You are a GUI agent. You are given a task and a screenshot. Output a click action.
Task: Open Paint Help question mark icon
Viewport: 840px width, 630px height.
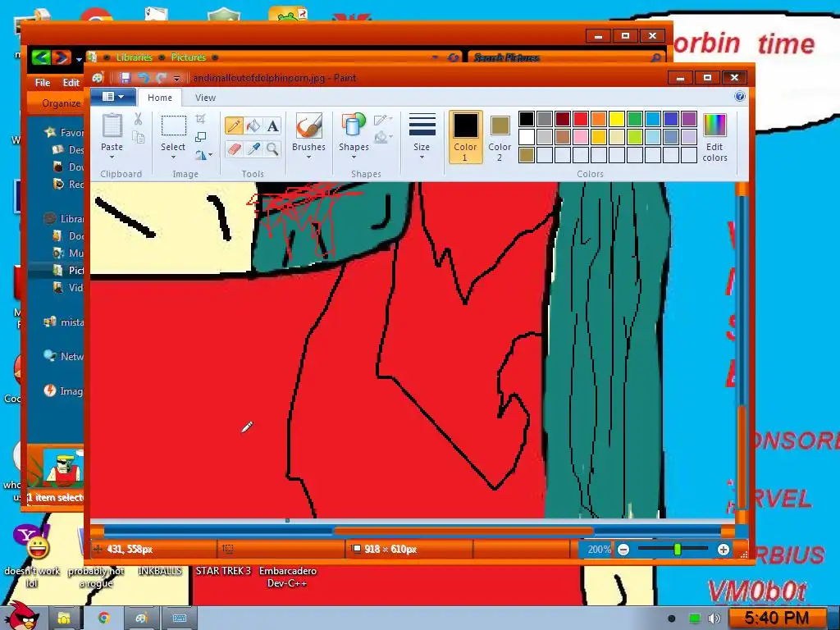pos(740,97)
